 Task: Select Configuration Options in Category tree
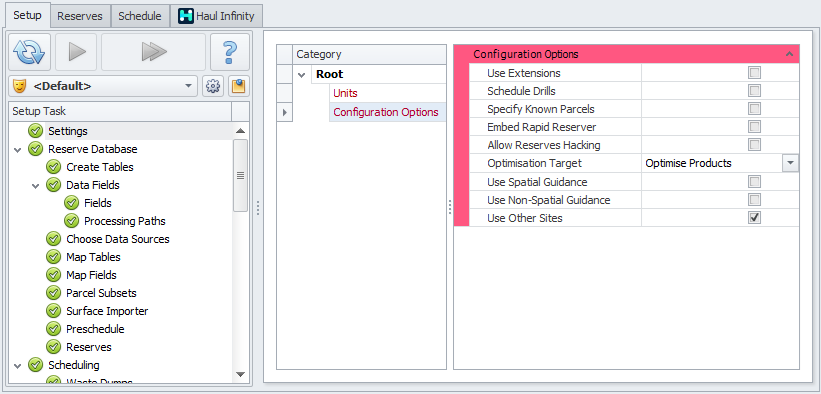point(386,112)
